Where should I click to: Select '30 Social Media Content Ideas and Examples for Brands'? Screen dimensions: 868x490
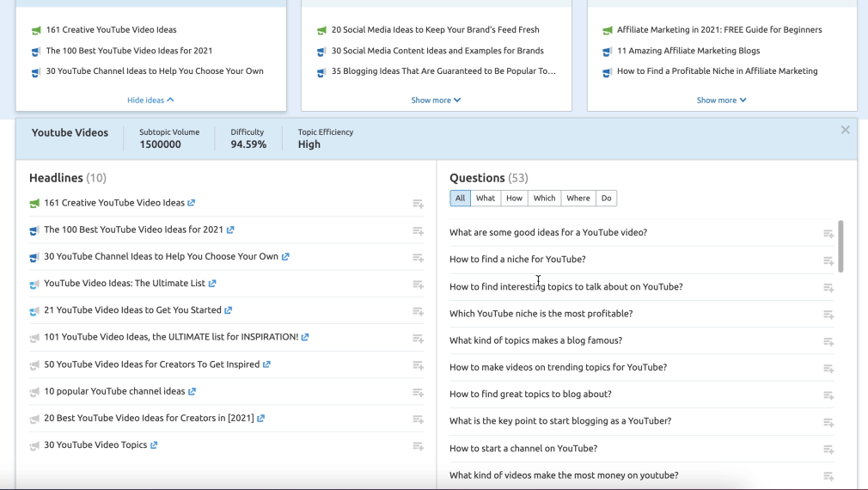pyautogui.click(x=437, y=51)
